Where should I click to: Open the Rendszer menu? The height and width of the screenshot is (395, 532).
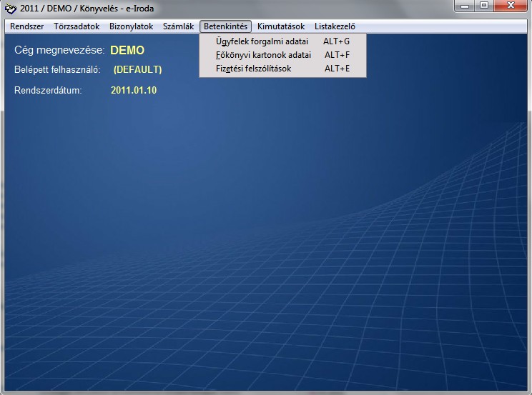pos(27,26)
